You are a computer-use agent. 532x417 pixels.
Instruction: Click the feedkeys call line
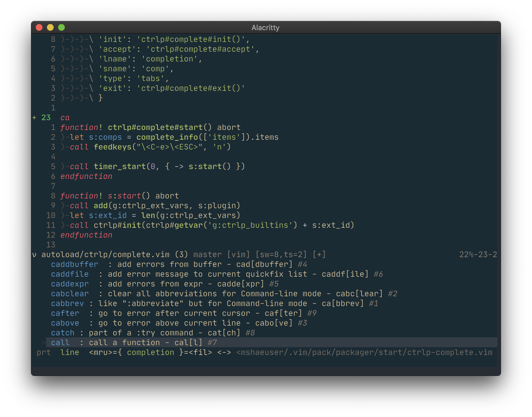[x=146, y=147]
